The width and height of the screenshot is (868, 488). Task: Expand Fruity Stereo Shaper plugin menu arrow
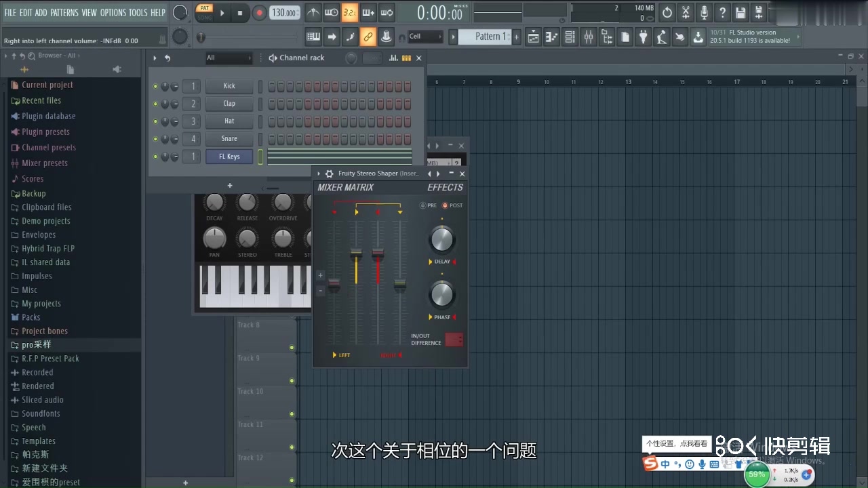(x=319, y=174)
